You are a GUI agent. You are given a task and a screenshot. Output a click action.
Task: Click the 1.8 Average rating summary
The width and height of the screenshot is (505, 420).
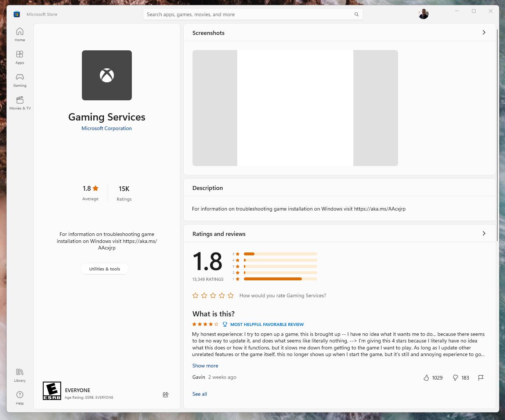click(90, 193)
